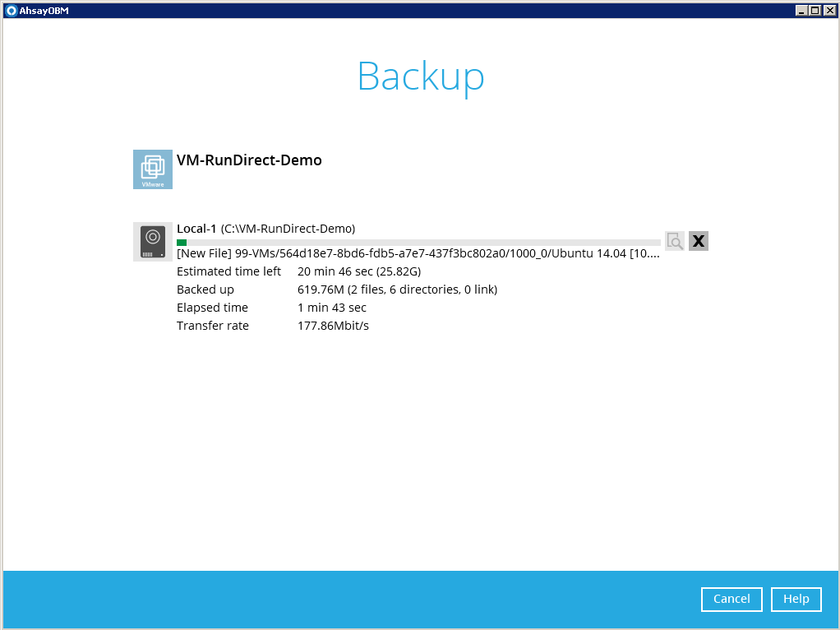Click the AhsayOBM title bar logo
This screenshot has width=840, height=630.
point(11,10)
